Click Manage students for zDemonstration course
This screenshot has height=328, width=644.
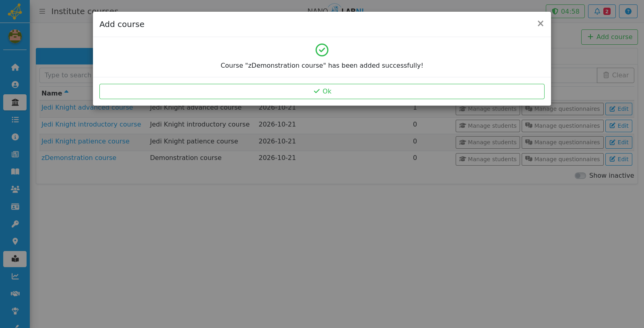coord(488,159)
